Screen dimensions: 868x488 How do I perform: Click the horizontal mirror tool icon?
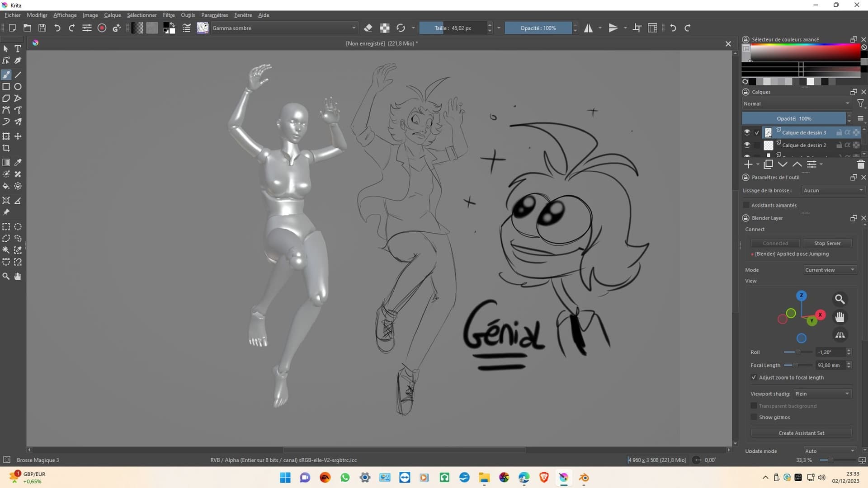click(x=588, y=28)
